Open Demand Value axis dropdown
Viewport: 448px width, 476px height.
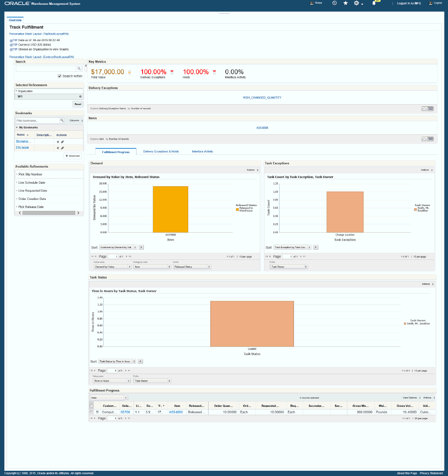click(x=112, y=267)
